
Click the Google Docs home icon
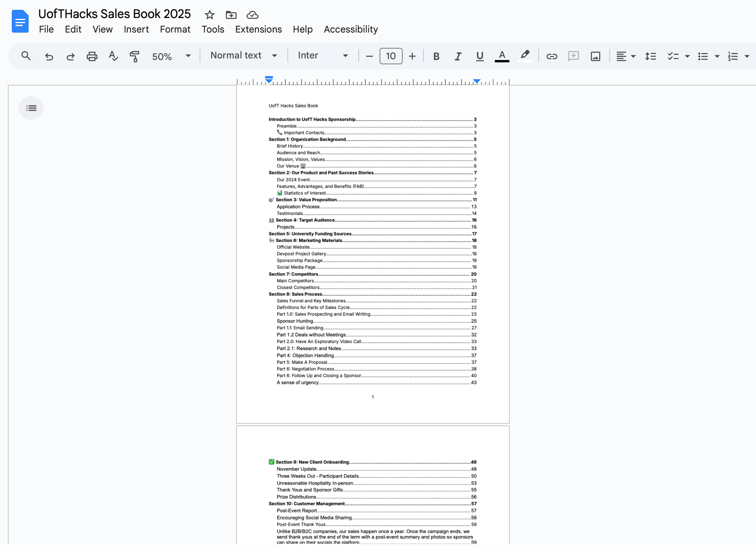coord(20,21)
